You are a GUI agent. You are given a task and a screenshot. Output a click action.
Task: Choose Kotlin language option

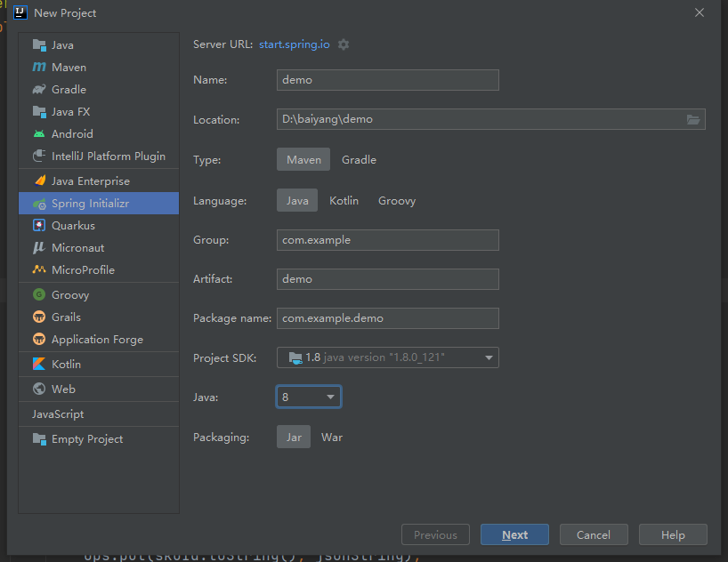click(x=344, y=200)
